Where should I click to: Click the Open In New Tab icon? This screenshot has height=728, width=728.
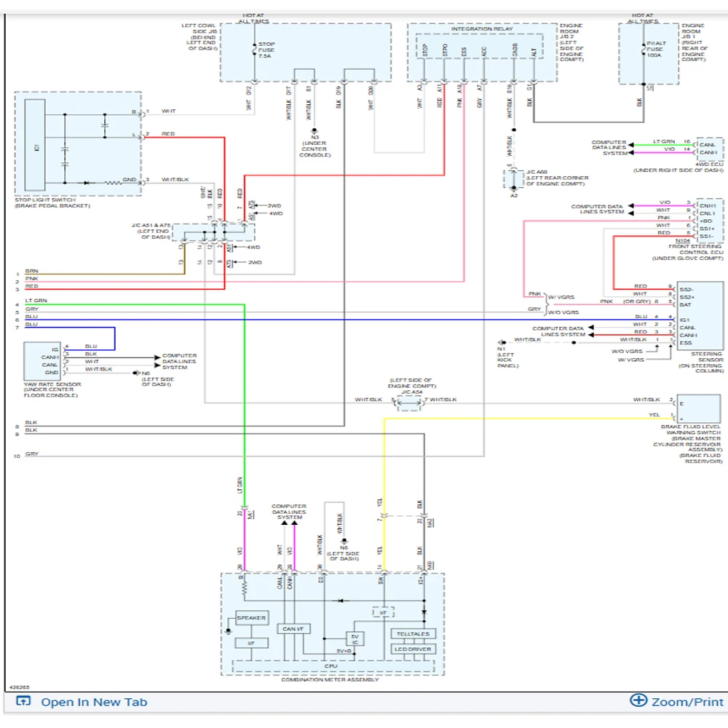tap(23, 700)
